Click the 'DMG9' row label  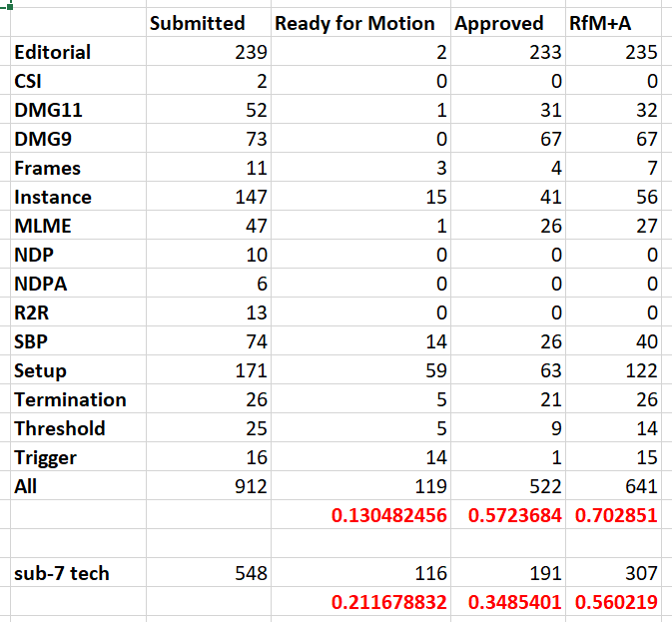(x=79, y=138)
